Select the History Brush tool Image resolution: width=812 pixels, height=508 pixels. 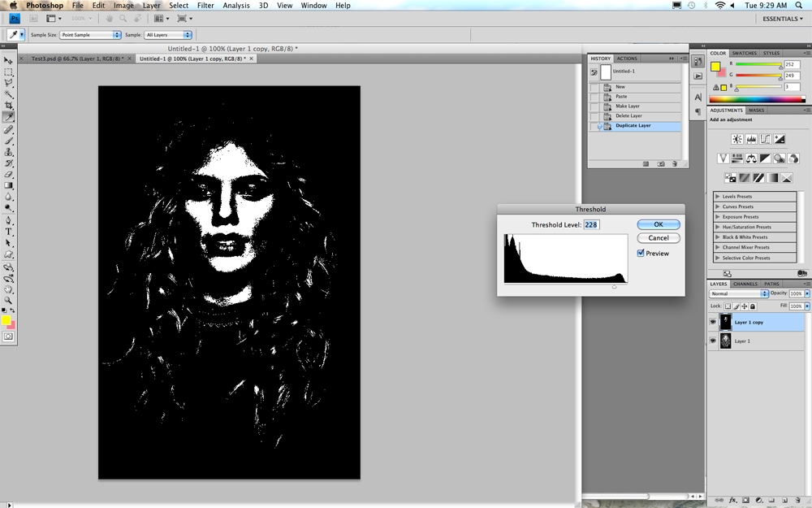(x=8, y=163)
